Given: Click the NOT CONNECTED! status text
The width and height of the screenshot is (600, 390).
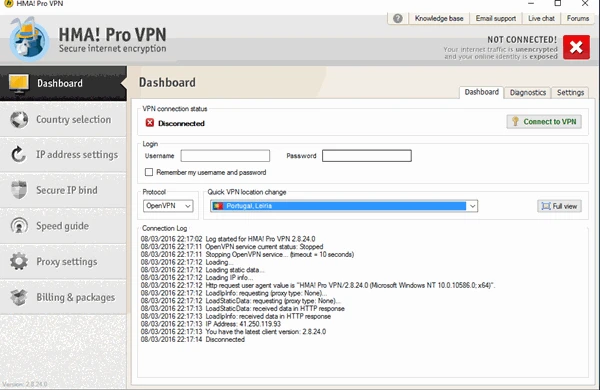Looking at the screenshot, I should 522,40.
